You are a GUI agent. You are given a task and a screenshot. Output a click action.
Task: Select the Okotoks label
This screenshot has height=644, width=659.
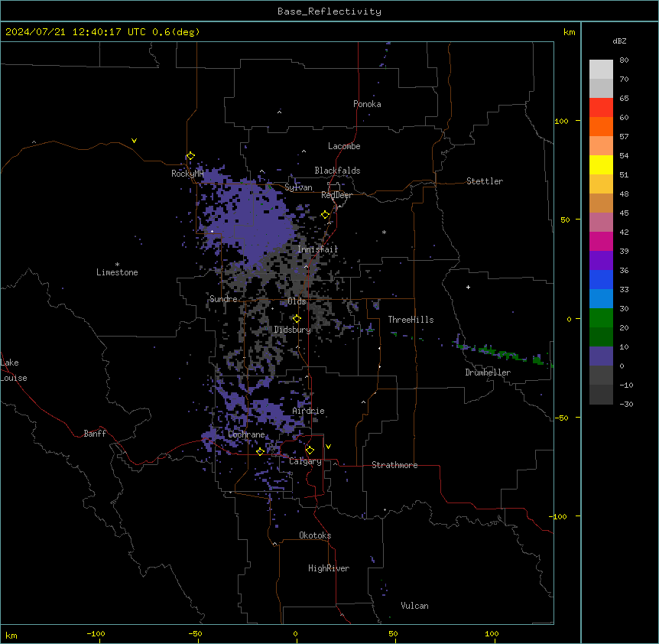[315, 535]
